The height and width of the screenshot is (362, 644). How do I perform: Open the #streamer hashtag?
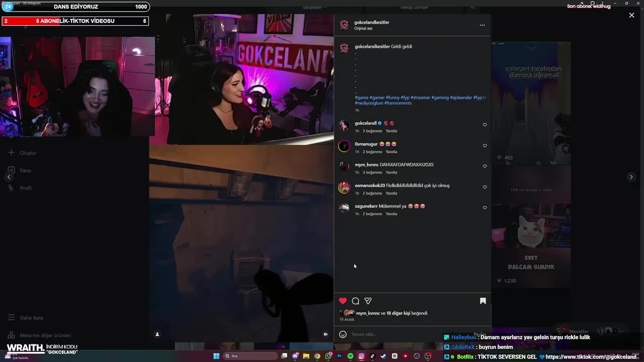tap(420, 98)
